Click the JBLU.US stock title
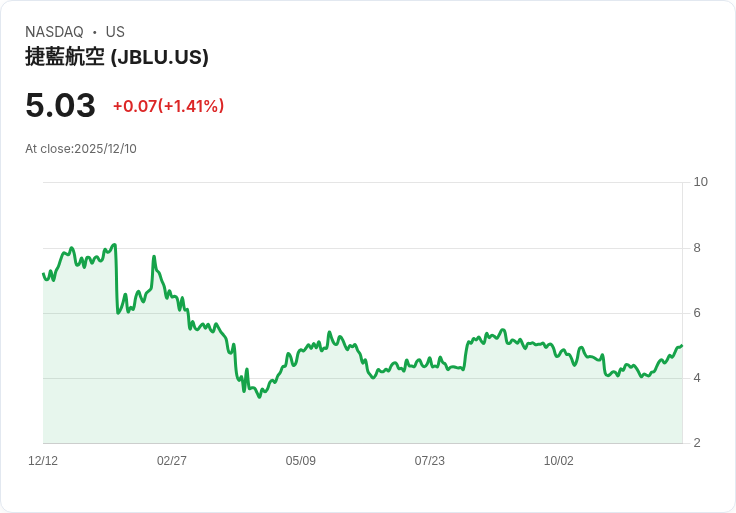Viewport: 736px width, 513px height. click(x=117, y=57)
